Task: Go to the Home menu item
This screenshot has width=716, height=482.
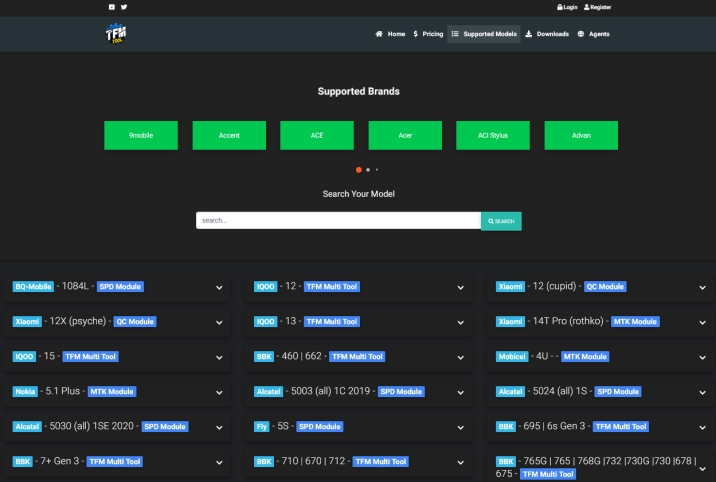Action: pyautogui.click(x=390, y=34)
